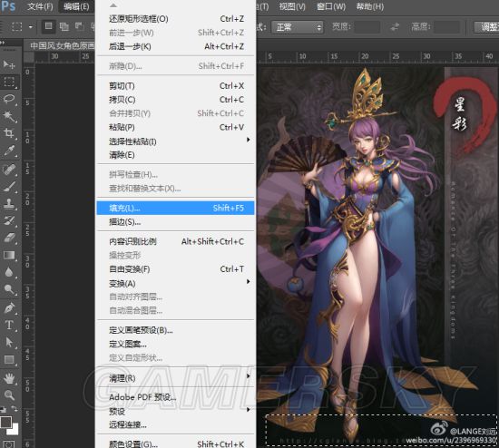Screen dimensions: 499x448
Task: Select the Rectangular Marquee tool
Action: pyautogui.click(x=9, y=82)
